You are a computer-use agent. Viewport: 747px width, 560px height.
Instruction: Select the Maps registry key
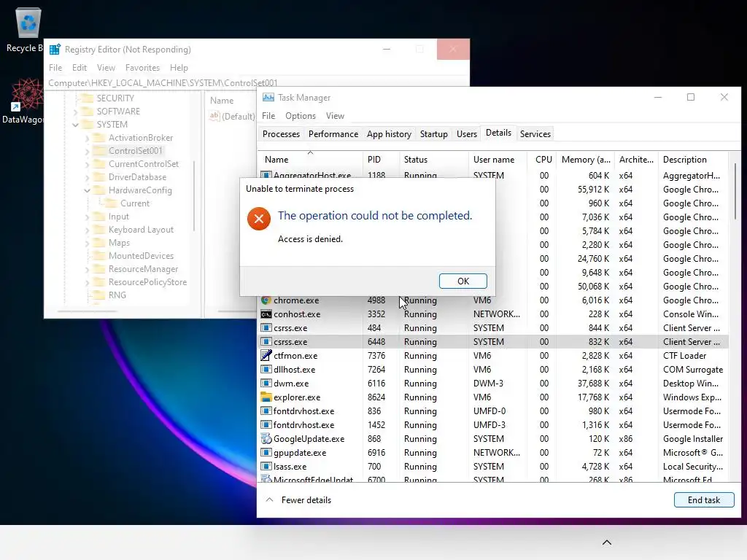119,243
